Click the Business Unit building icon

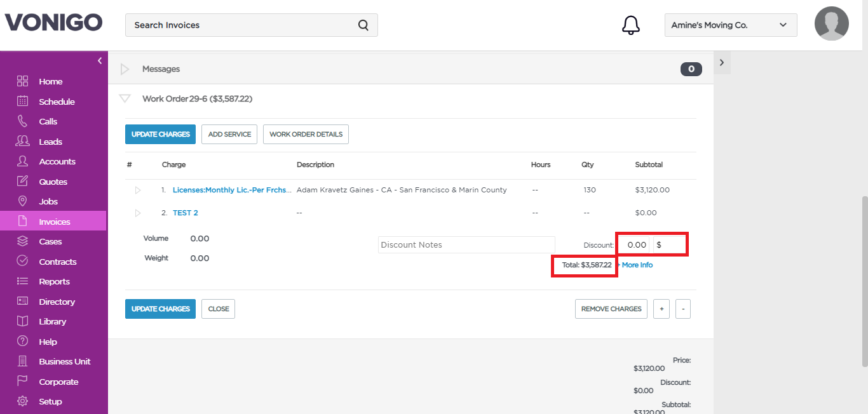(x=23, y=361)
